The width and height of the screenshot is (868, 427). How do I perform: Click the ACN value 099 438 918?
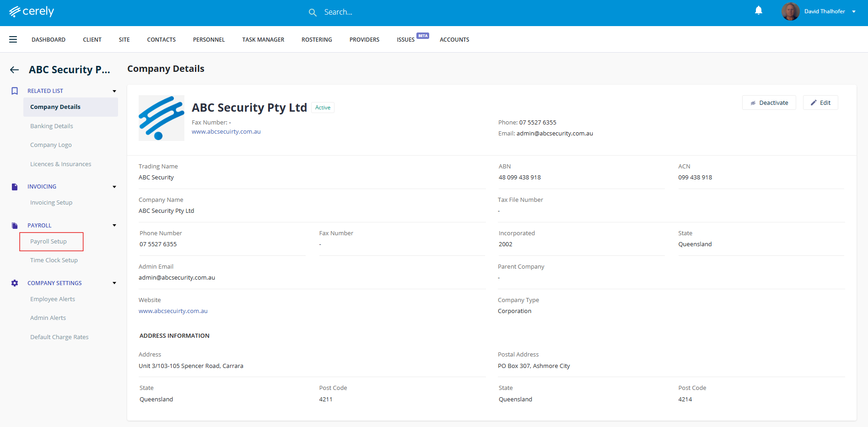tap(695, 178)
